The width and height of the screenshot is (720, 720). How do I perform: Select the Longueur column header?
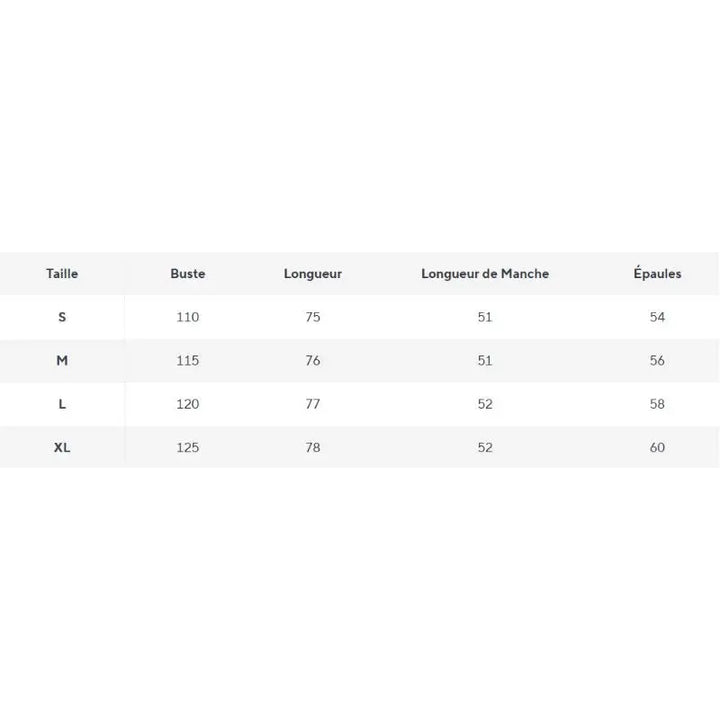pyautogui.click(x=313, y=274)
